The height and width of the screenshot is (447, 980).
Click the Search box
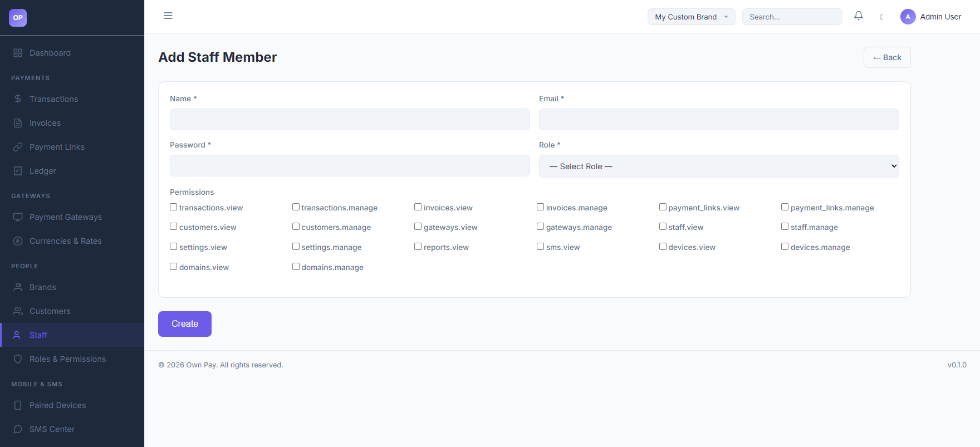tap(792, 17)
